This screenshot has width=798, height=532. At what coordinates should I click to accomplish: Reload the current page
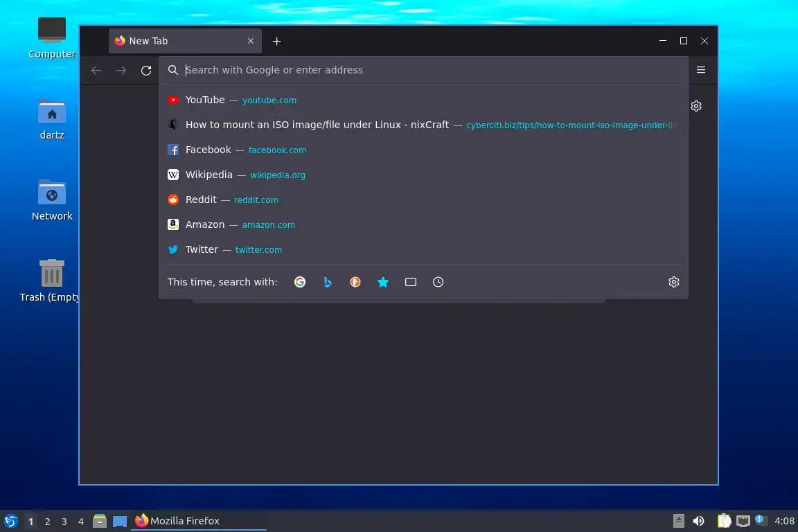pos(146,70)
